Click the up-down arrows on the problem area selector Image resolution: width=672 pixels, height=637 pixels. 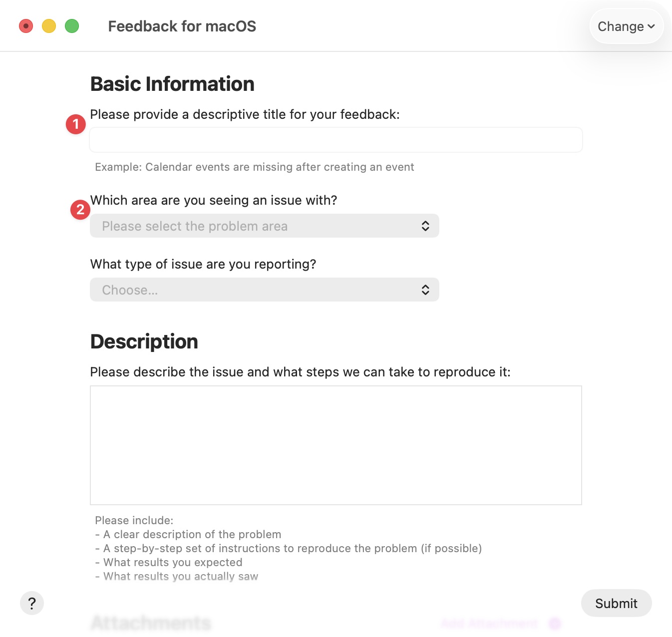425,226
